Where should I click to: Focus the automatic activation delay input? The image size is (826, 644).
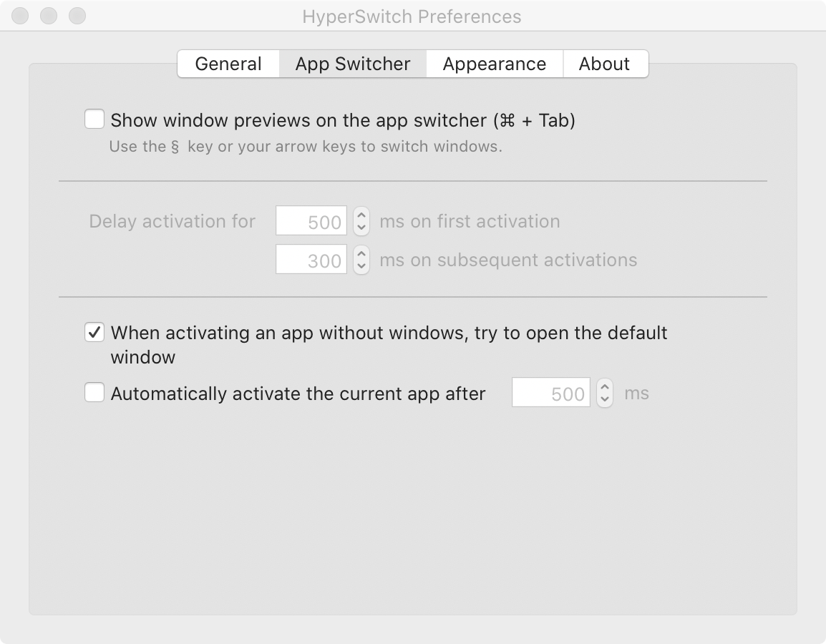click(550, 393)
